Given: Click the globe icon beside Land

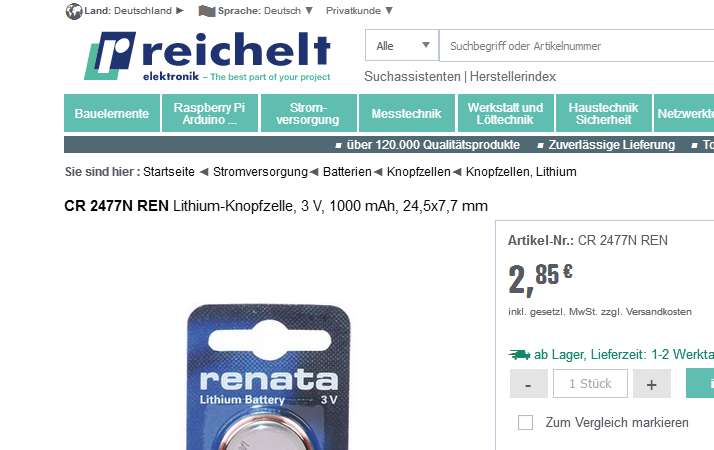Looking at the screenshot, I should [74, 11].
